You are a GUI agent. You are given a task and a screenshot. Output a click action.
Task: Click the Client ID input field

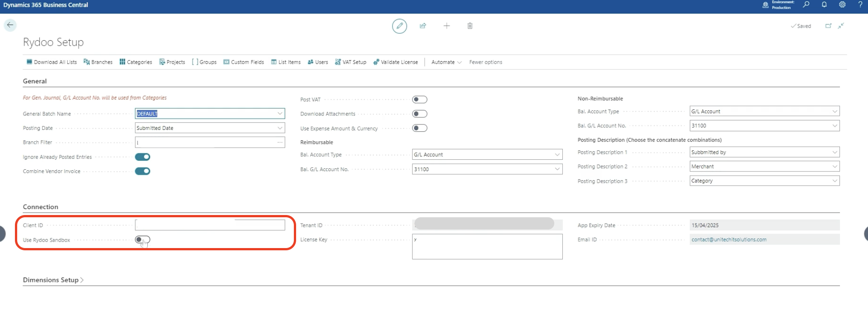210,225
